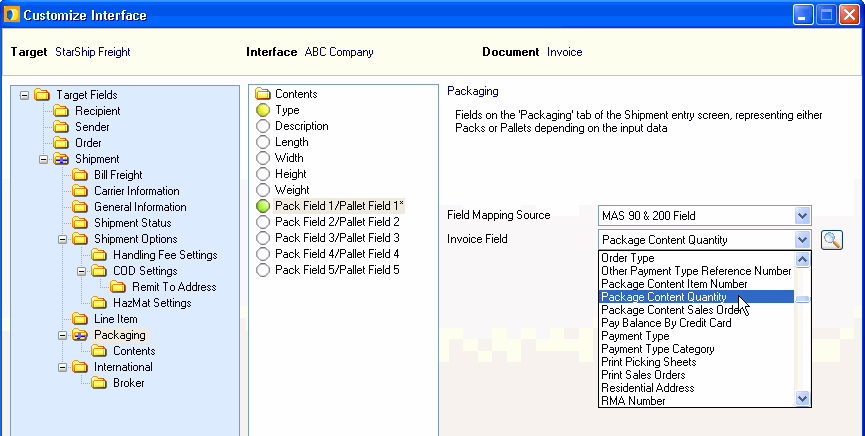Click the dropdown list scroll up arrow

click(803, 259)
